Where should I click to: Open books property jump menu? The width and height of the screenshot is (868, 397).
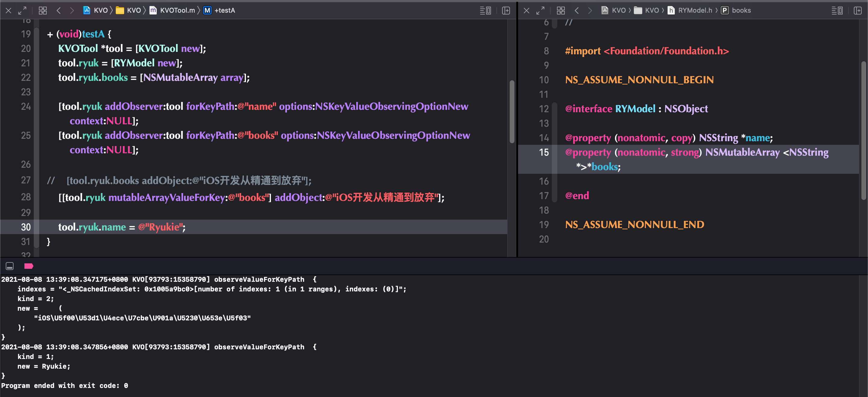coord(736,11)
